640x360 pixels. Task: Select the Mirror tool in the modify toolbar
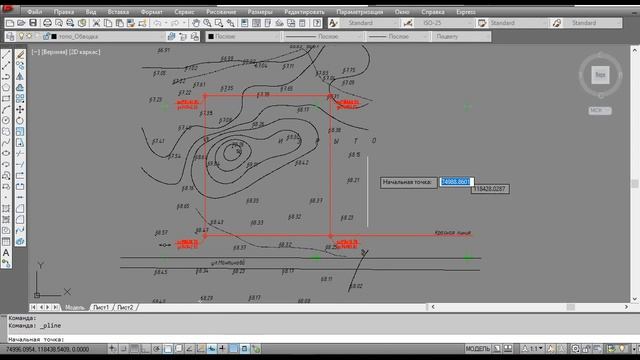pyautogui.click(x=20, y=76)
